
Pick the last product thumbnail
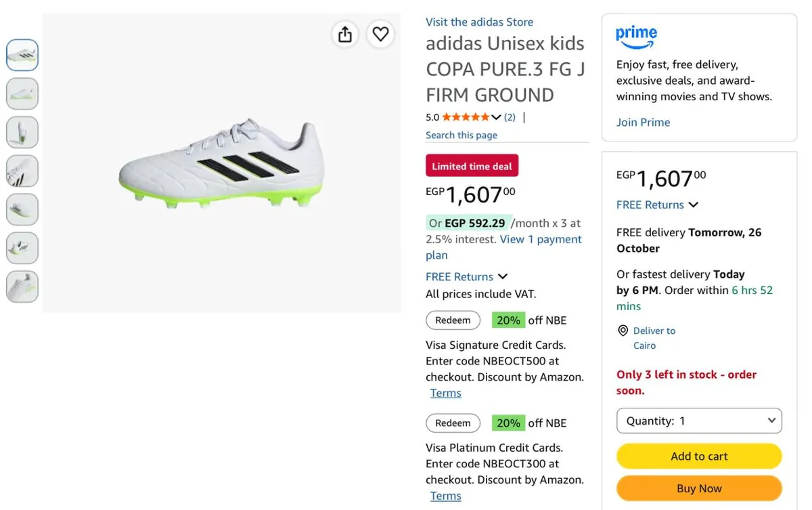pos(22,286)
